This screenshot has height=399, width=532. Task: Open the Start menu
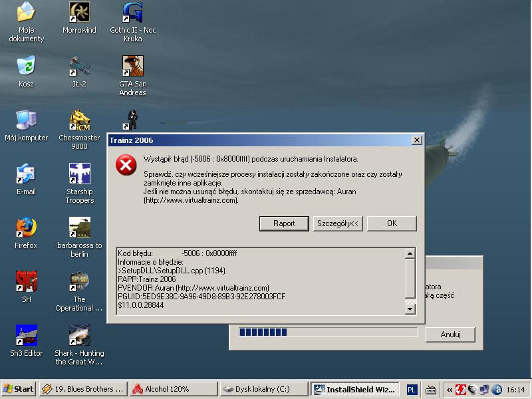pyautogui.click(x=19, y=389)
